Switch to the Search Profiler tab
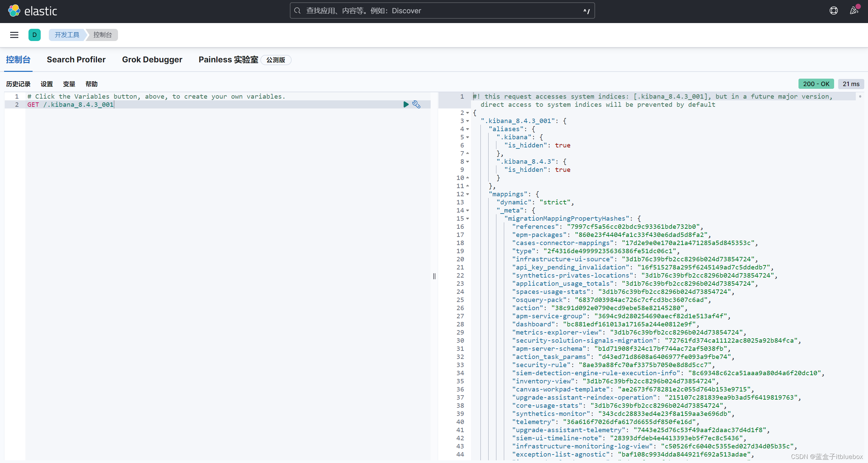This screenshot has height=463, width=868. point(76,60)
